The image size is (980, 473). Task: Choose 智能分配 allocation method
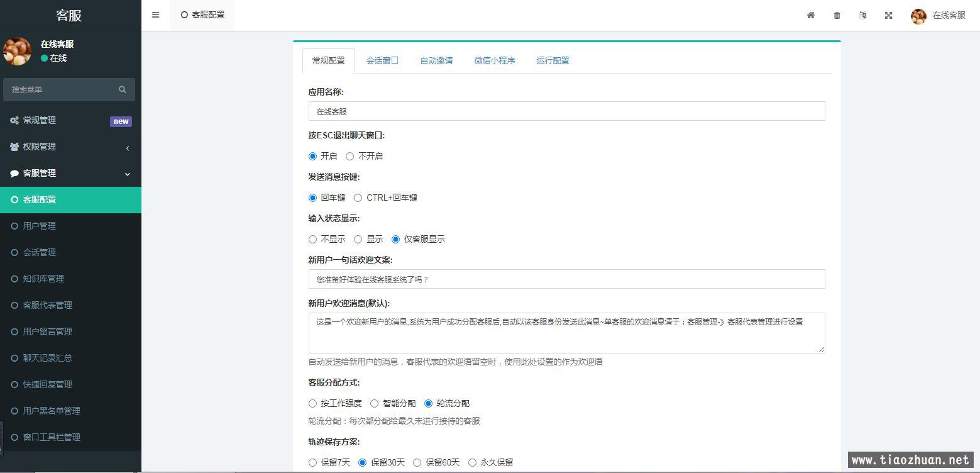tap(375, 403)
